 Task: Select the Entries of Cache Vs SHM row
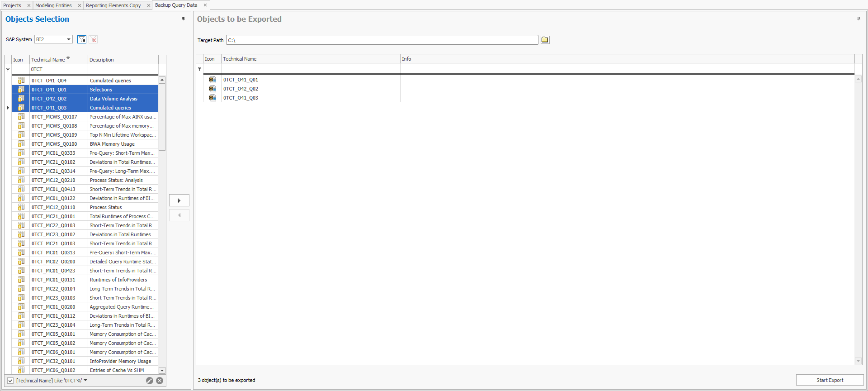pyautogui.click(x=85, y=370)
